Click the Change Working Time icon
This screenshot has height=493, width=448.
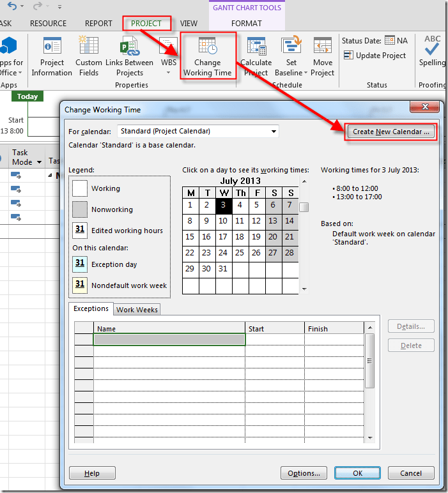click(x=207, y=47)
